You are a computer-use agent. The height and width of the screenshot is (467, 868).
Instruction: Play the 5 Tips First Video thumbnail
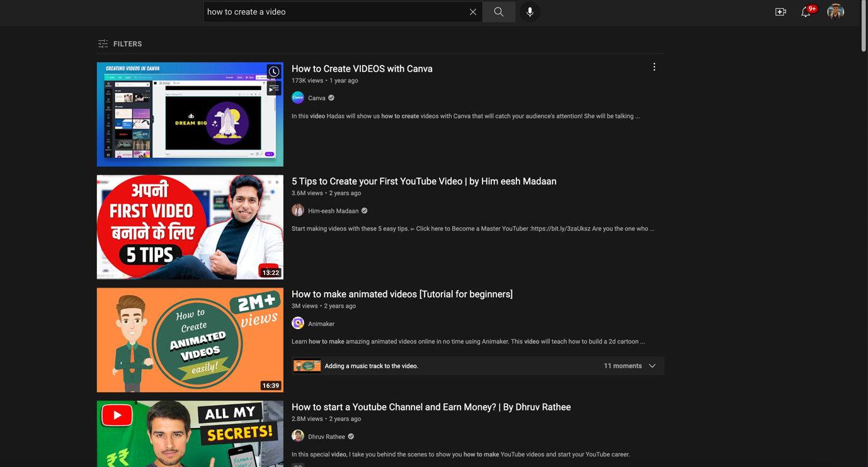(190, 227)
